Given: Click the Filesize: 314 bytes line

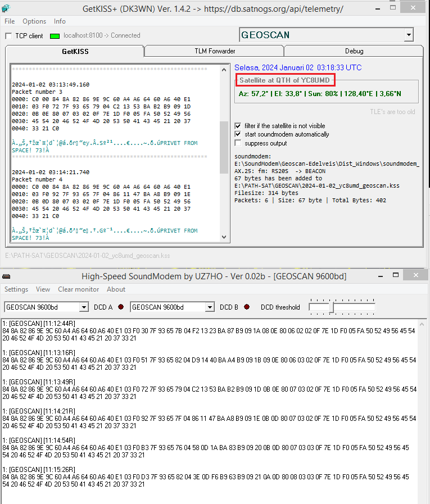Looking at the screenshot, I should click(x=266, y=193).
